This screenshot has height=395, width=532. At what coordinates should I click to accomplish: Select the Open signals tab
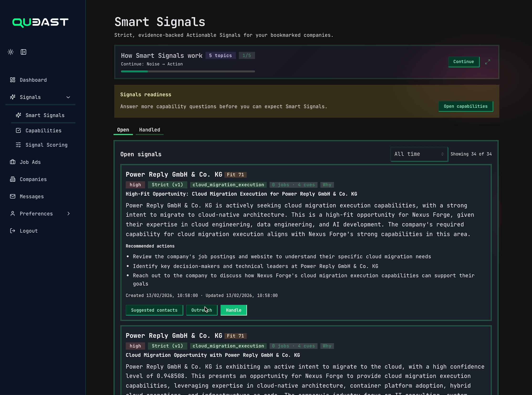click(123, 130)
